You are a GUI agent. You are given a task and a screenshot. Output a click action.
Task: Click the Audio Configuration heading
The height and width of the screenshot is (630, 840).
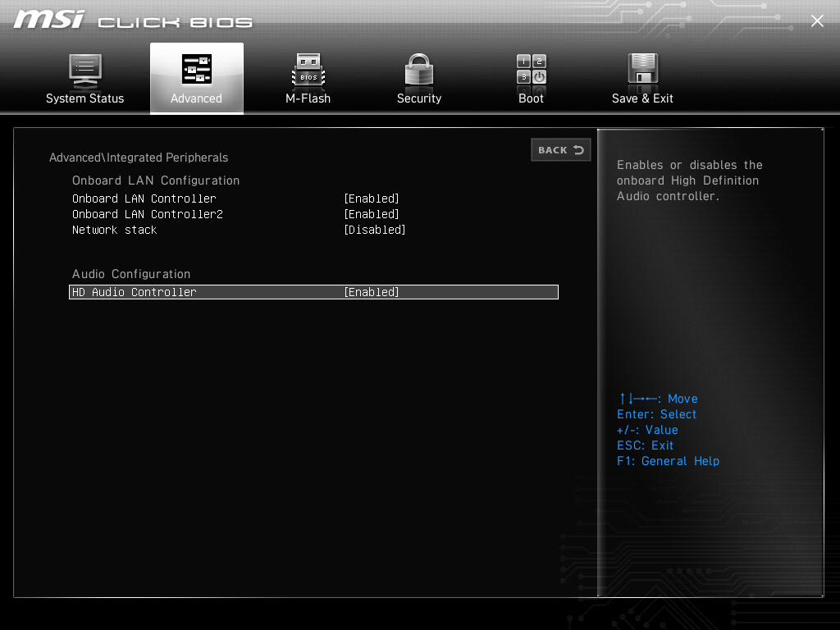pyautogui.click(x=131, y=274)
